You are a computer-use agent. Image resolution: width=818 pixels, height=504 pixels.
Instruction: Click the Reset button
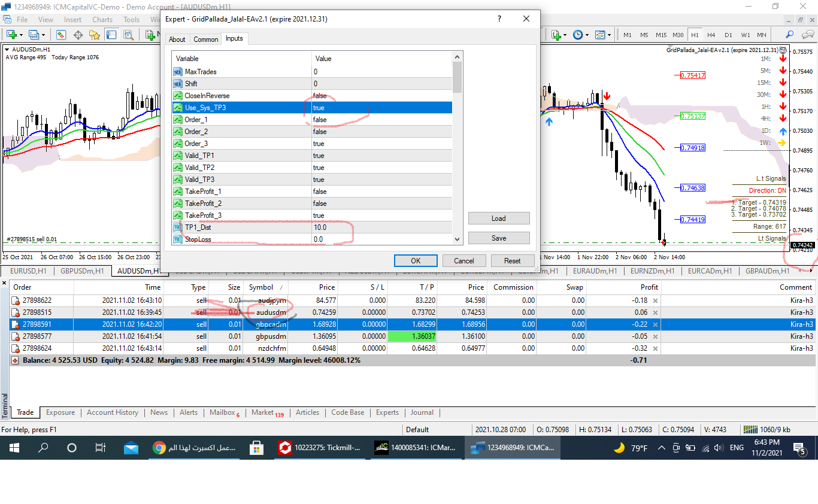pos(513,260)
